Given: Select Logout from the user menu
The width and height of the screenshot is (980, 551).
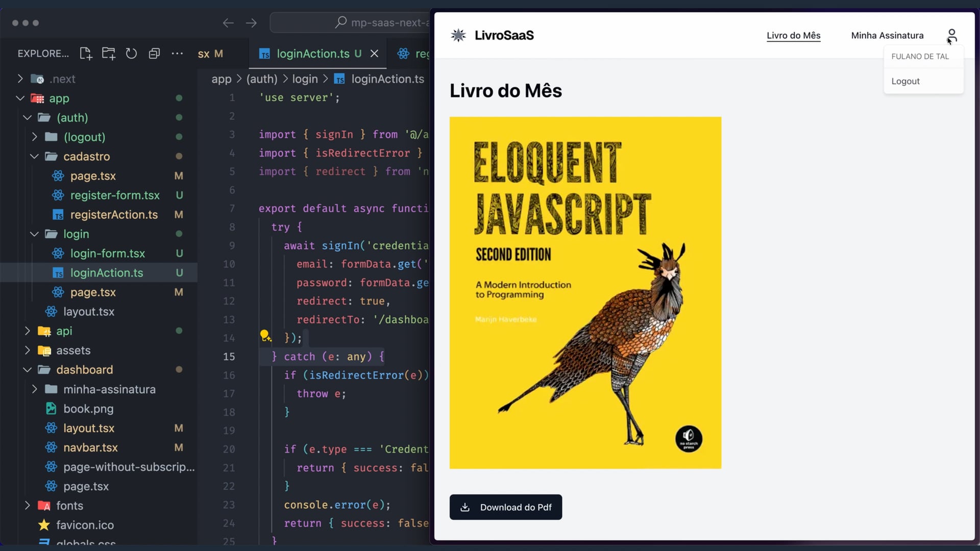Looking at the screenshot, I should [x=905, y=81].
